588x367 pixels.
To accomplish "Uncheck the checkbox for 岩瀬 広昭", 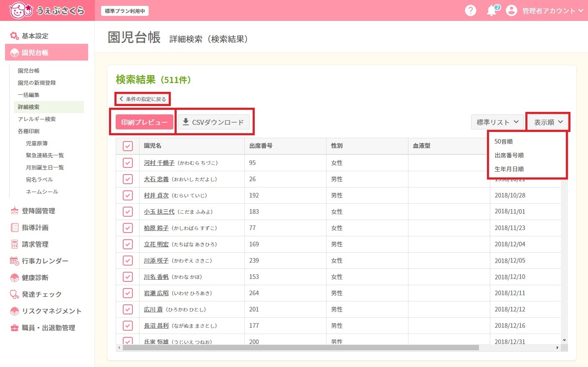I will point(128,293).
